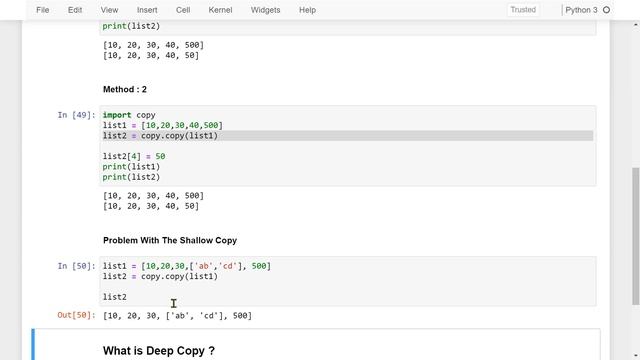Click the [10, 20, 30, 40, 50] output under cell 49
This screenshot has height=360, width=640.
tap(151, 206)
